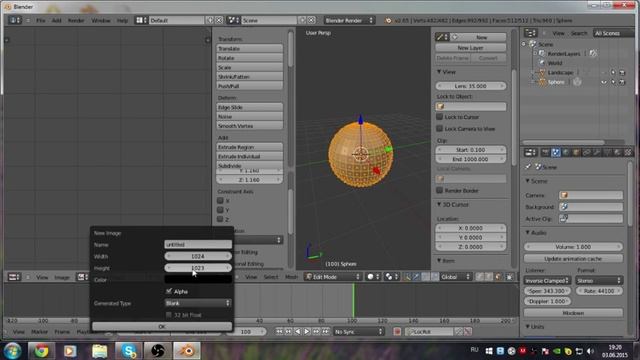Viewport: 640px width, 360px height.
Task: Click the timeline record button icon
Action: click(x=397, y=332)
